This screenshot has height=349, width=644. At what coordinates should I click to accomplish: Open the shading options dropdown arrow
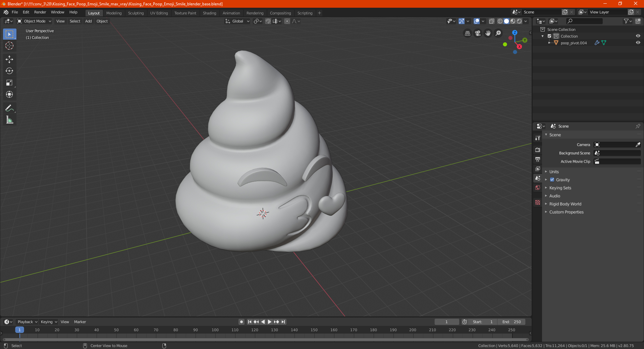click(526, 21)
